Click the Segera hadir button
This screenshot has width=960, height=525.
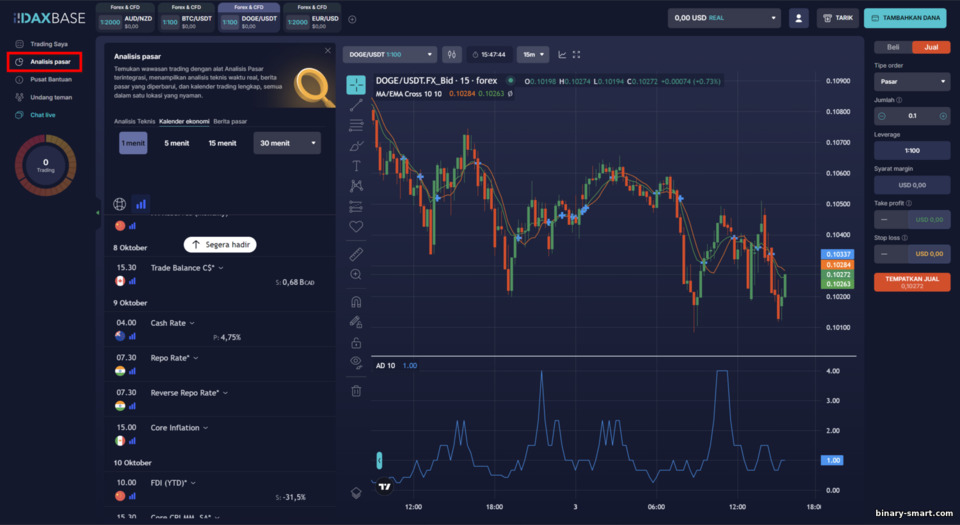tap(220, 245)
